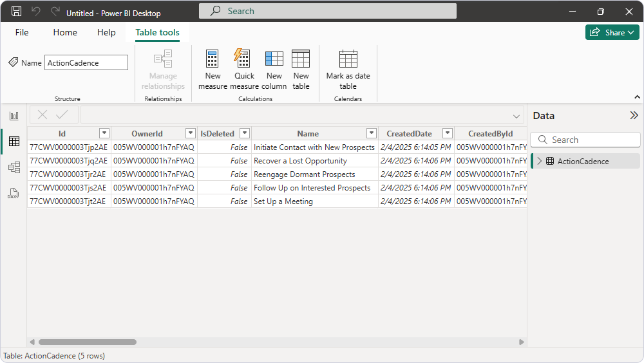
Task: Click the Quick measure lightning icon
Action: click(x=242, y=58)
